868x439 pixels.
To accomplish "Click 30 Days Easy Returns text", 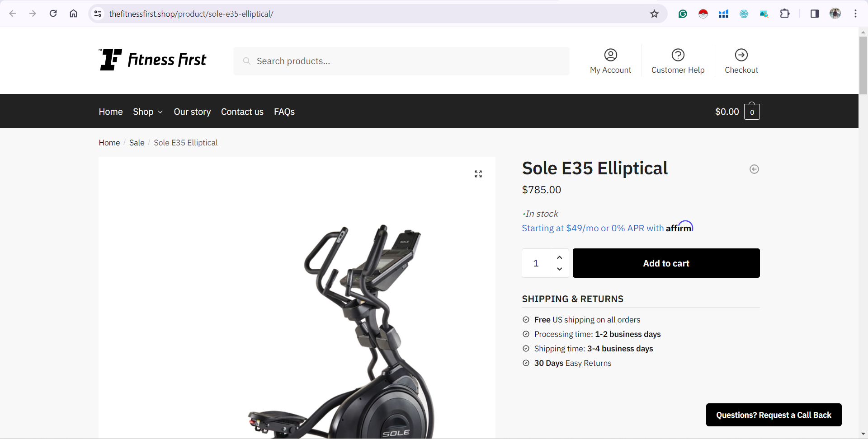I will [573, 363].
